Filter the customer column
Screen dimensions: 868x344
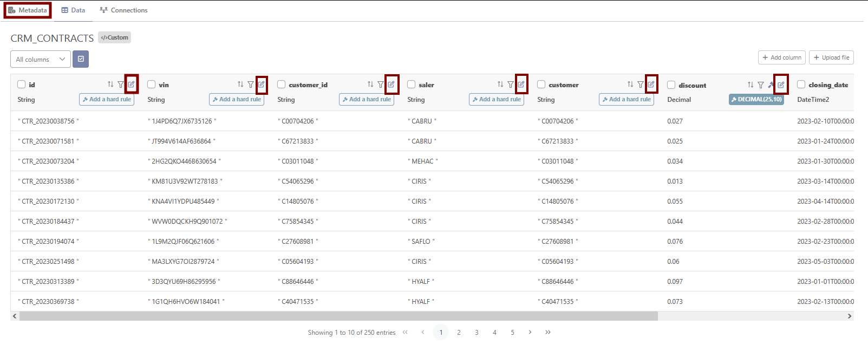click(x=641, y=85)
